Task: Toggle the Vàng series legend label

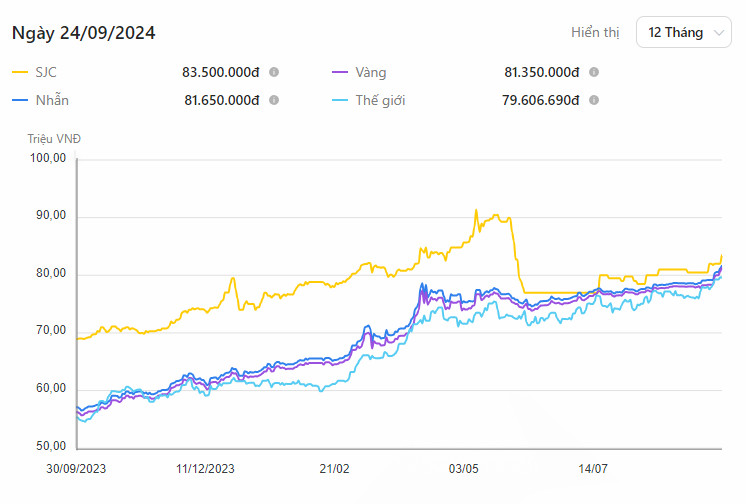Action: 370,73
